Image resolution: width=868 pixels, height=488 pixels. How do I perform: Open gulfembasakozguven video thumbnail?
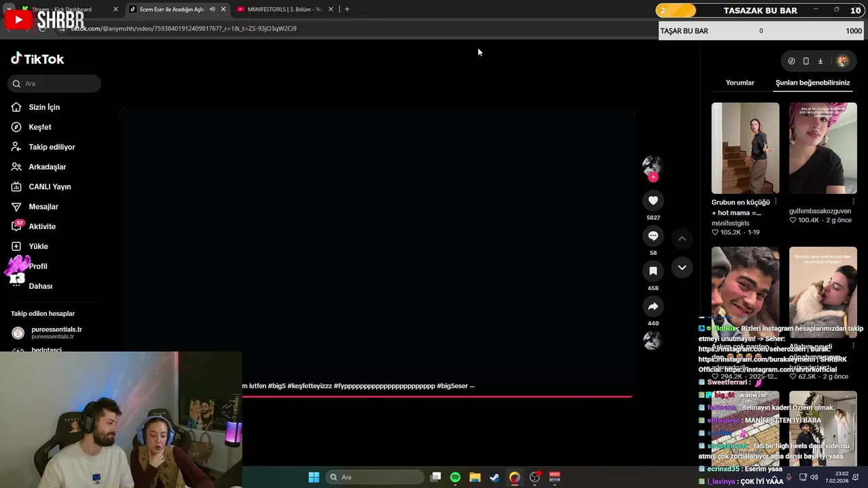[x=823, y=148]
